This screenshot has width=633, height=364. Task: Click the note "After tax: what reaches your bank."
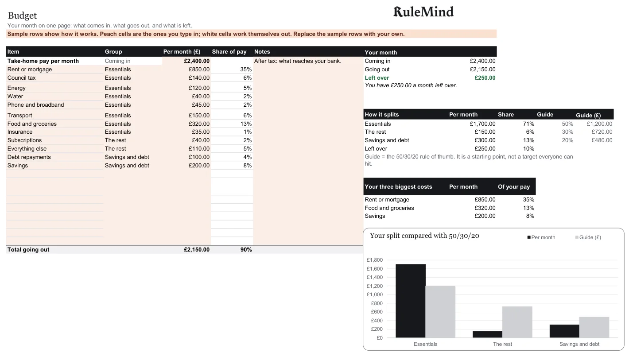(x=298, y=61)
